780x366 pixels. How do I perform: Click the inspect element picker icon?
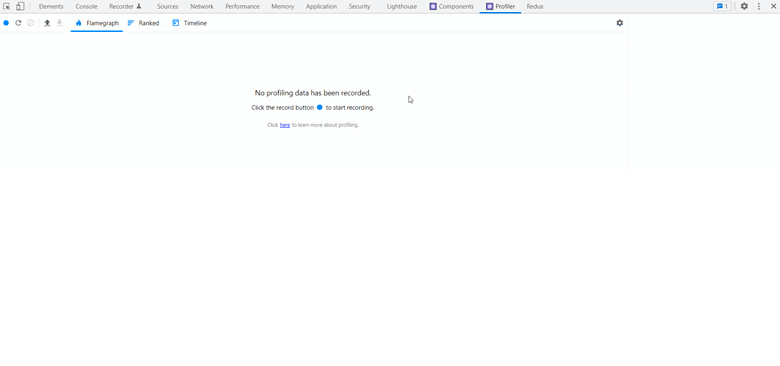pyautogui.click(x=7, y=6)
